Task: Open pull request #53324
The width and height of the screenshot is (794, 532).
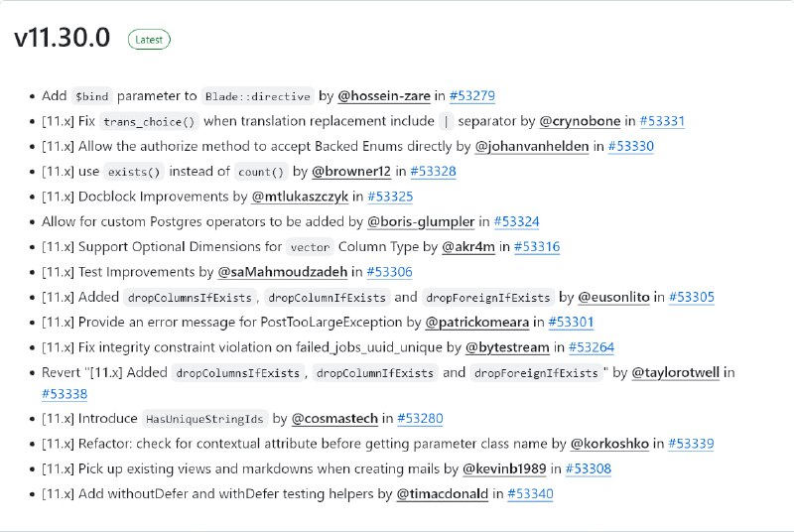Action: (x=516, y=221)
